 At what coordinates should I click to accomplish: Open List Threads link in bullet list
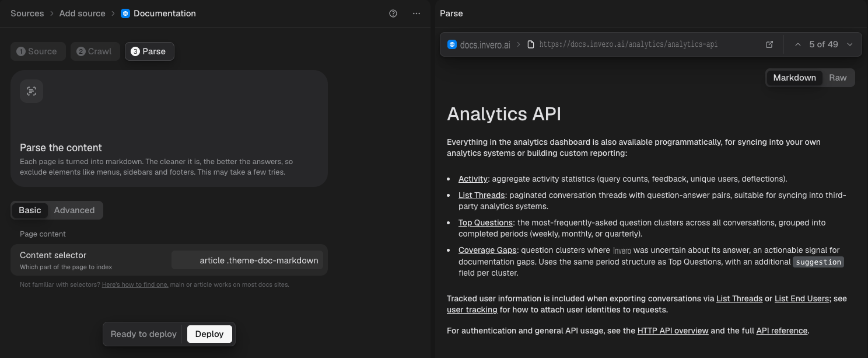(482, 195)
